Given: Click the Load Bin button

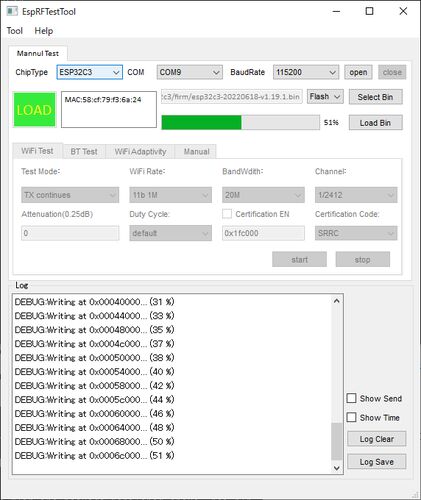Looking at the screenshot, I should coord(375,123).
